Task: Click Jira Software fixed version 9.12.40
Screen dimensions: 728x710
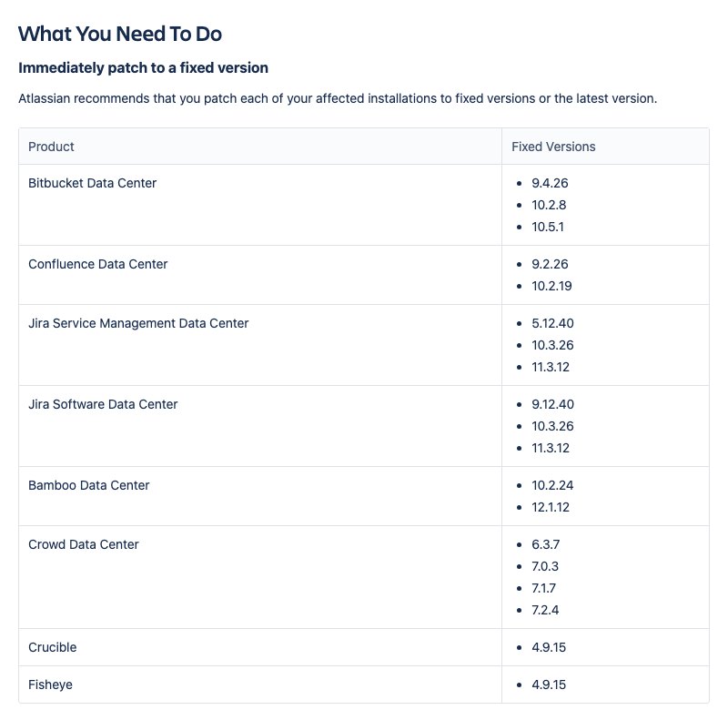Action: (x=552, y=404)
